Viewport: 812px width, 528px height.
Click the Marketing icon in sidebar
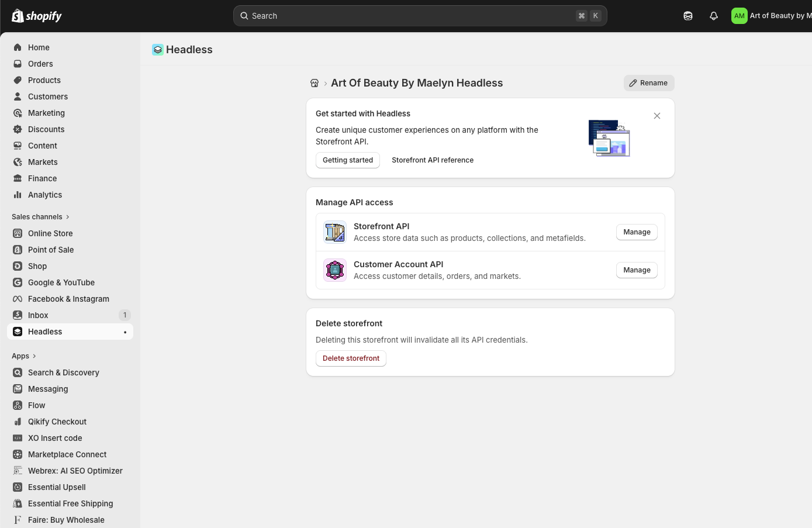point(18,113)
